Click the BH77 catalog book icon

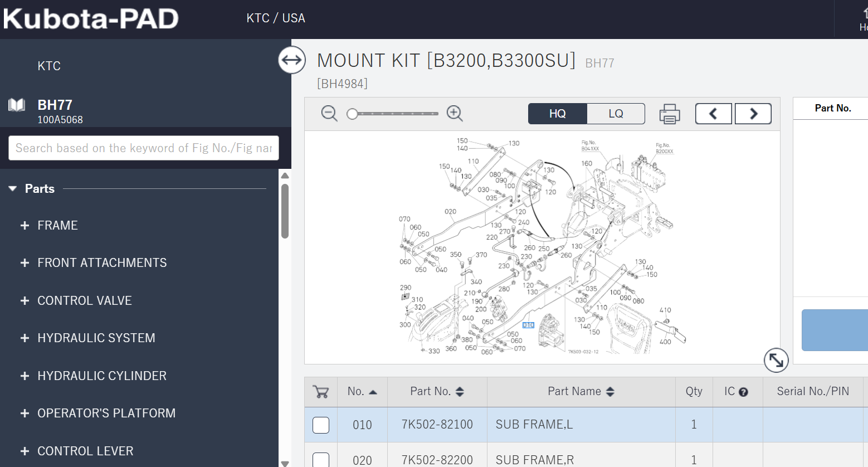(17, 105)
